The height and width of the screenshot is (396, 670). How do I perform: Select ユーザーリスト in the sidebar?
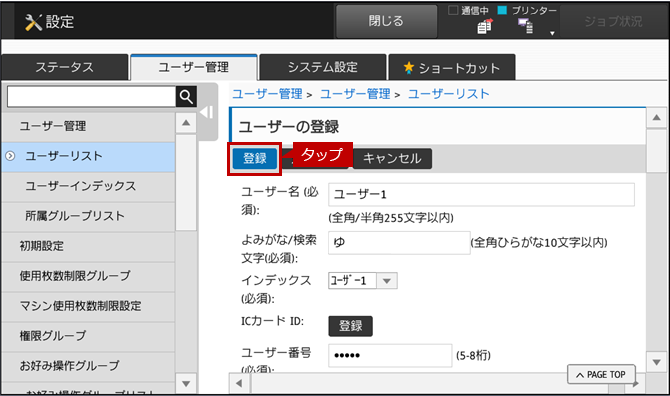coord(88,157)
